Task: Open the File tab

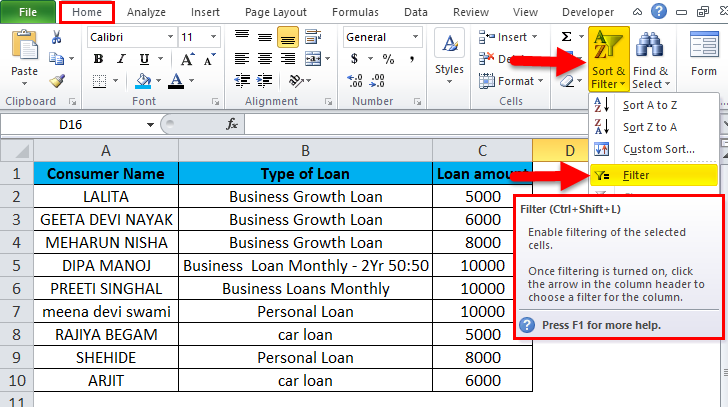Action: pyautogui.click(x=28, y=12)
